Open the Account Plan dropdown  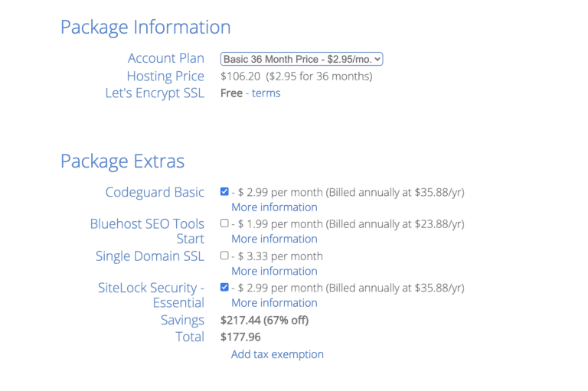coord(302,59)
